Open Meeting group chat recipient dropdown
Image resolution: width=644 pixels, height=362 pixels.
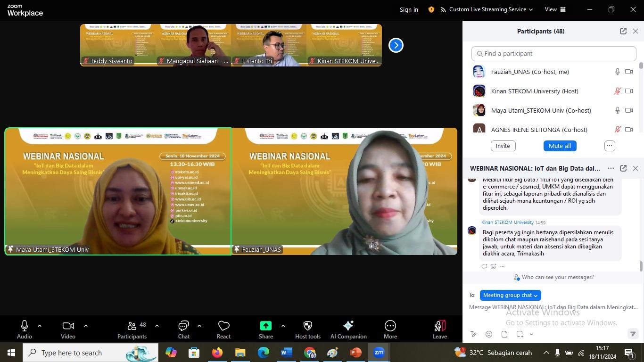click(x=510, y=295)
